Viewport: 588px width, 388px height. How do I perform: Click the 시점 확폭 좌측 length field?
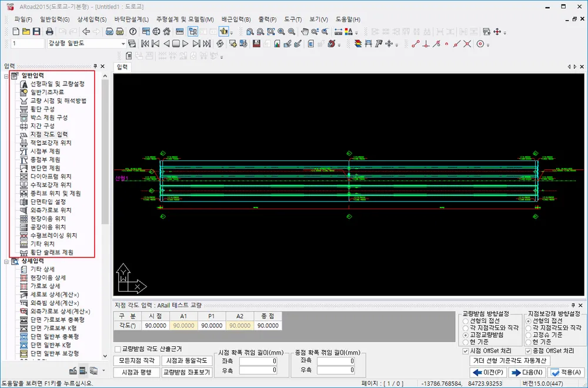[x=258, y=361]
